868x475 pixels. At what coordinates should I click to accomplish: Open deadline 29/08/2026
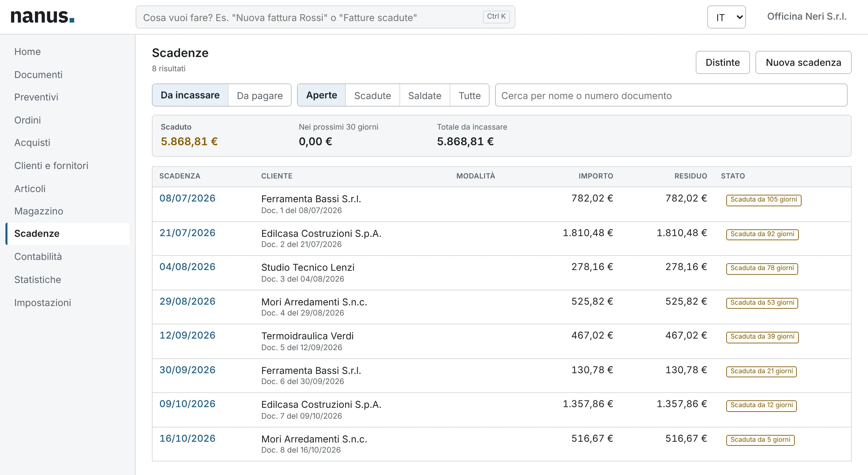pos(188,301)
